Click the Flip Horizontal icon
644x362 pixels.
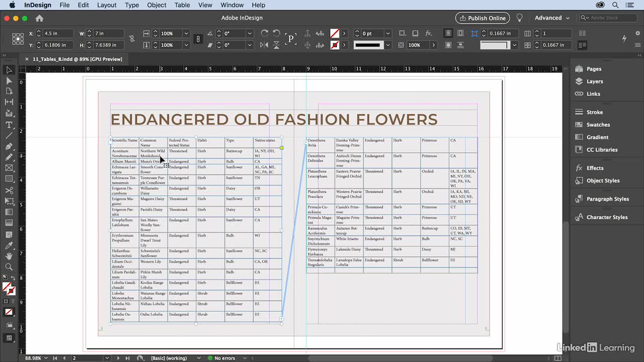point(264,45)
